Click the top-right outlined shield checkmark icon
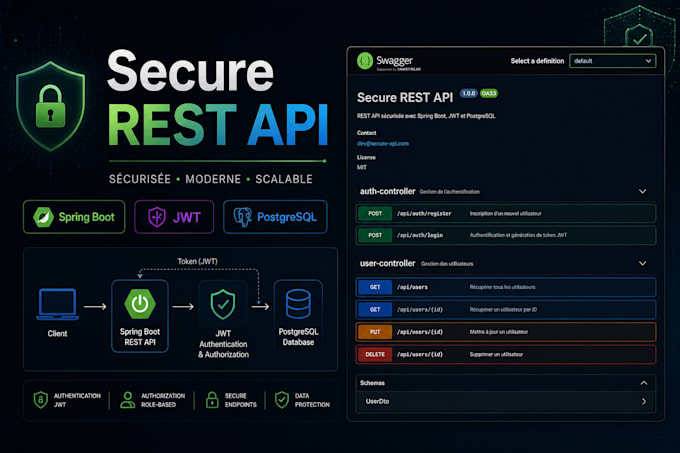 tap(639, 36)
